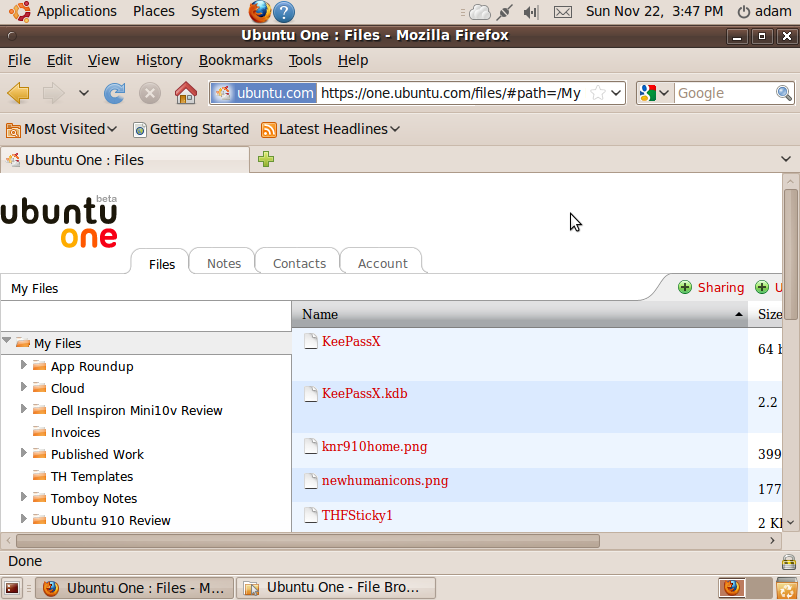The width and height of the screenshot is (800, 600).
Task: Collapse the My Files tree root
Action: pos(7,340)
